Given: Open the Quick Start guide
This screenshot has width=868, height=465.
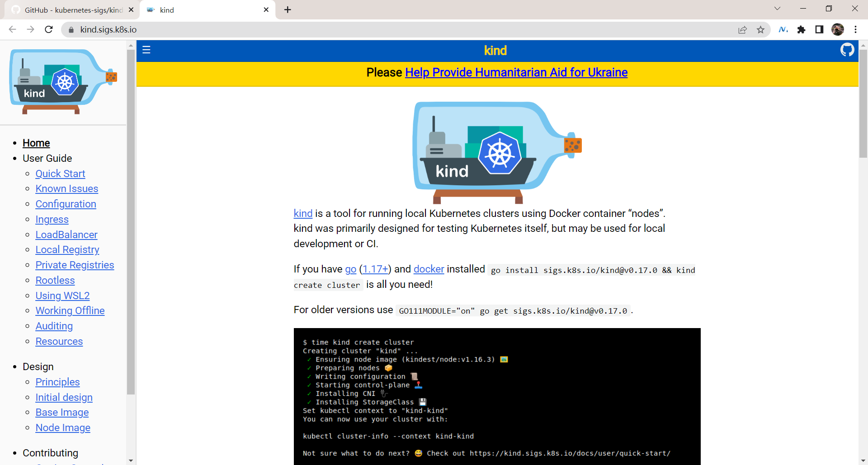Looking at the screenshot, I should pyautogui.click(x=60, y=174).
